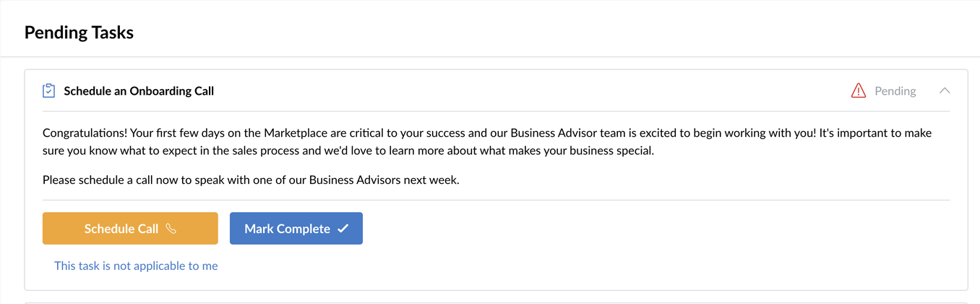Click the gray Pending status label
Viewport: 980px width, 304px height.
click(895, 90)
